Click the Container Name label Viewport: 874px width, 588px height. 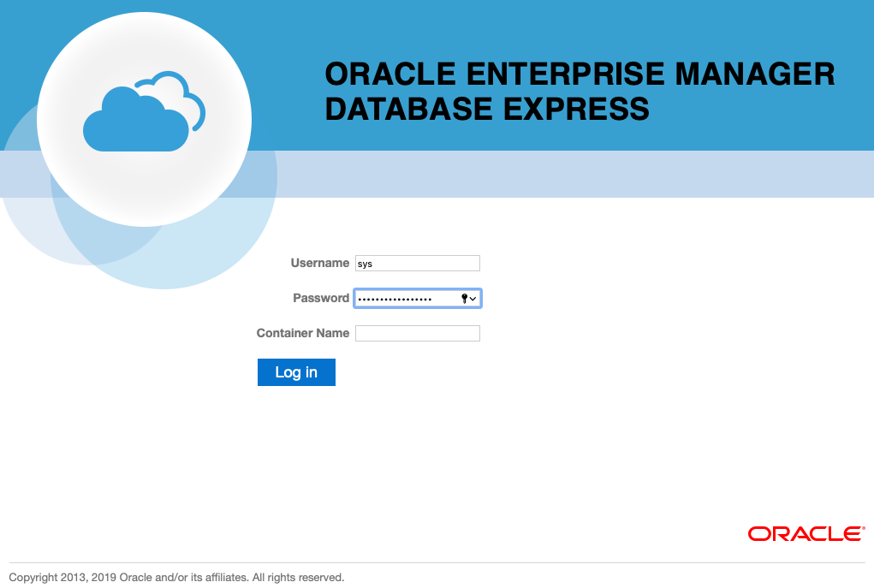pyautogui.click(x=303, y=333)
